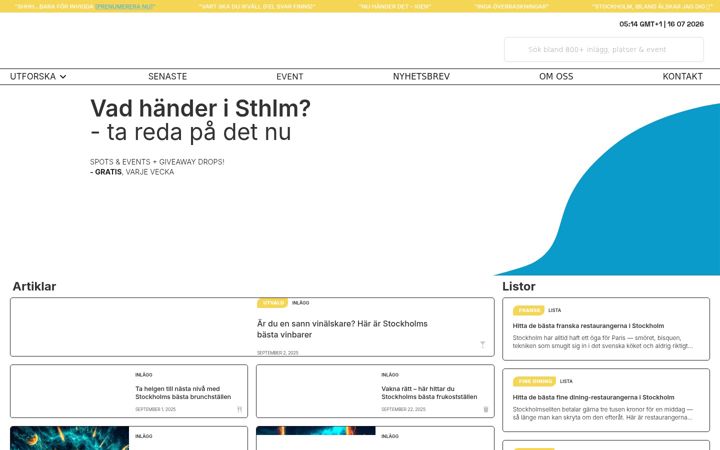Click the UTFORSKA menu label
The width and height of the screenshot is (720, 450).
click(33, 77)
